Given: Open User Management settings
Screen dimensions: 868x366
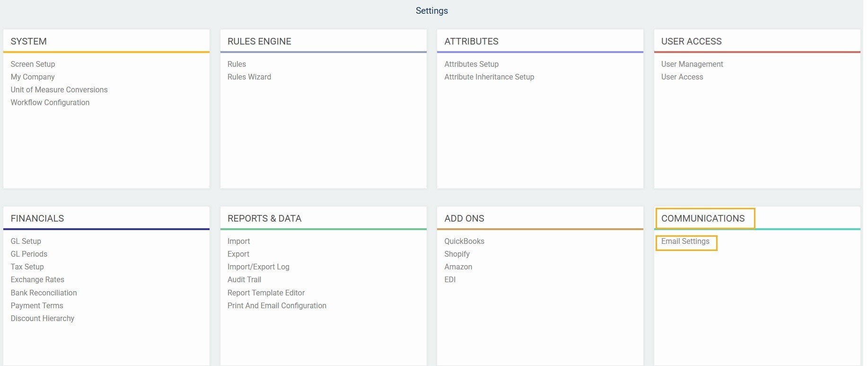Looking at the screenshot, I should pos(692,64).
